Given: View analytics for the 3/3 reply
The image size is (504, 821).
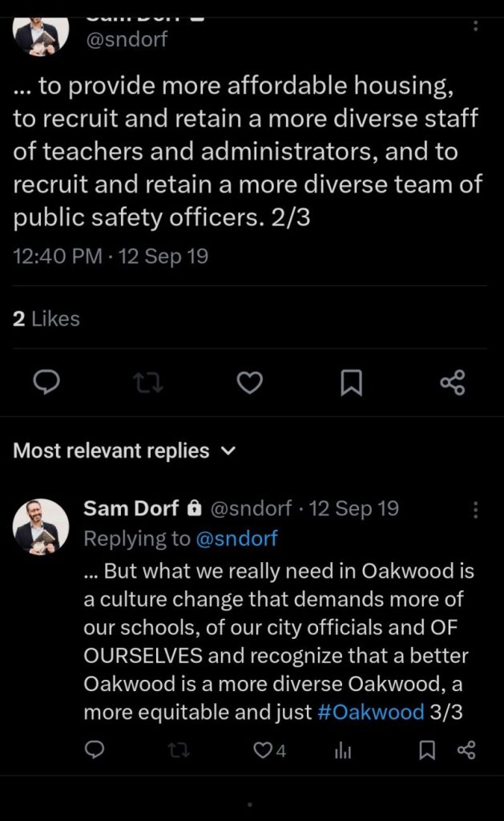Looking at the screenshot, I should (x=343, y=750).
